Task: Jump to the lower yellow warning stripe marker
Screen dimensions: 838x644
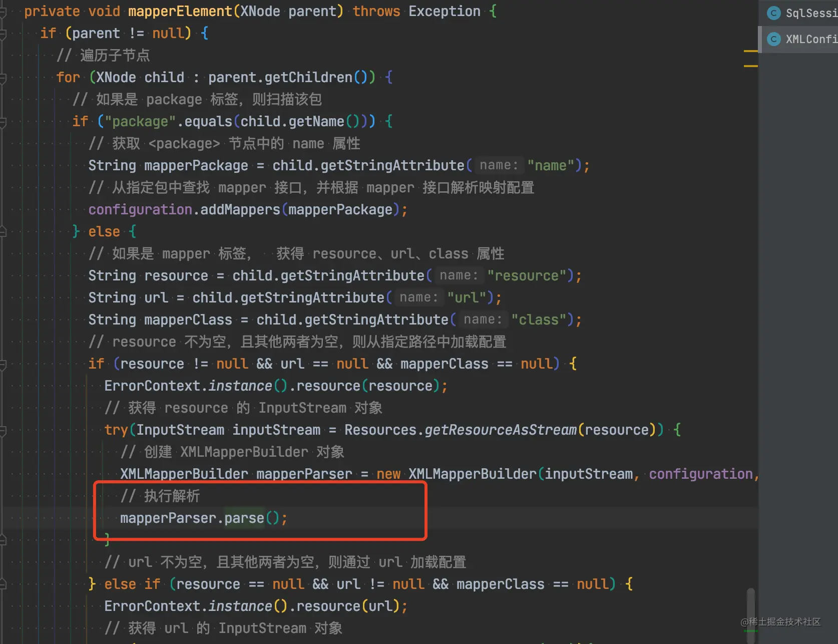Action: 750,66
